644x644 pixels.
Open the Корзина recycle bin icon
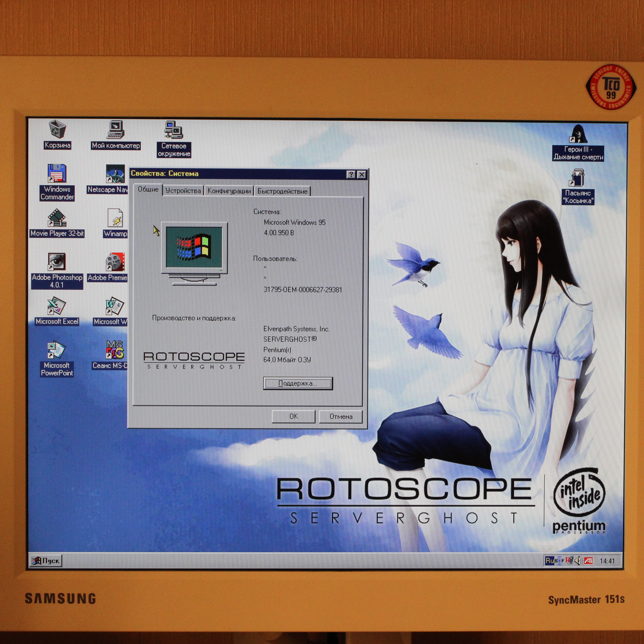click(57, 130)
